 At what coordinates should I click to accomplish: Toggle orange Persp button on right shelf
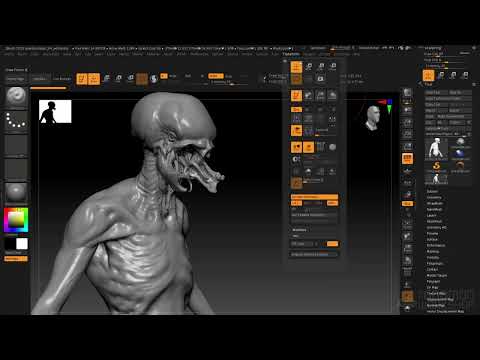click(407, 158)
